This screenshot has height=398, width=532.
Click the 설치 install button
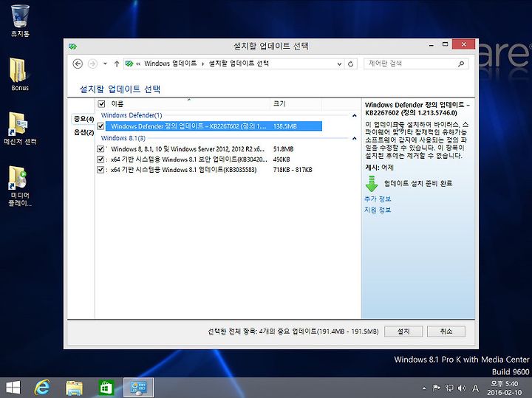pyautogui.click(x=403, y=332)
